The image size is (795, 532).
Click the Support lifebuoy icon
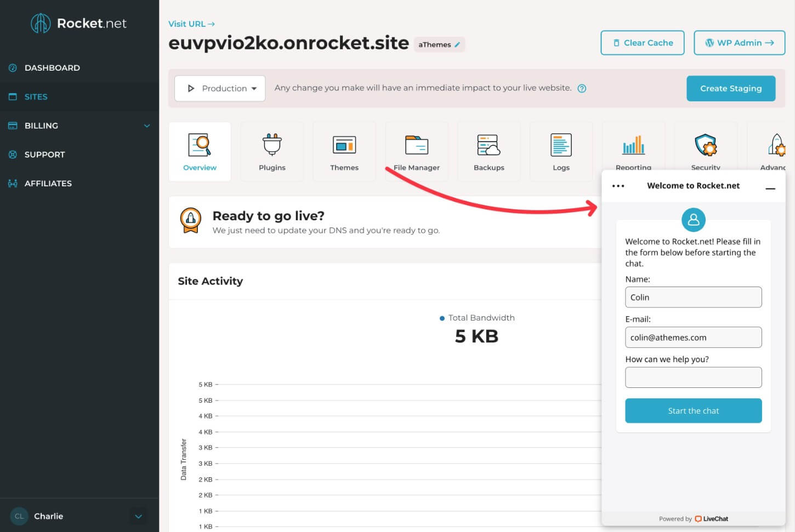pos(13,155)
